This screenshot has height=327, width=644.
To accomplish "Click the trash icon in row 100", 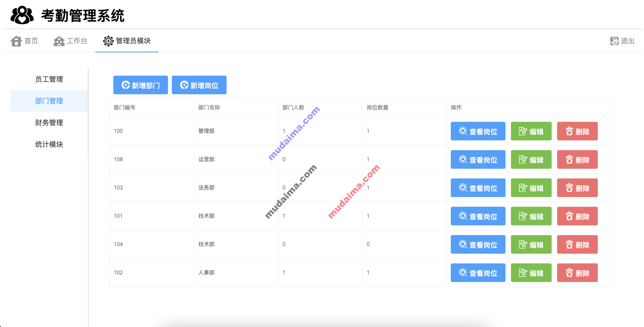I will coord(569,131).
